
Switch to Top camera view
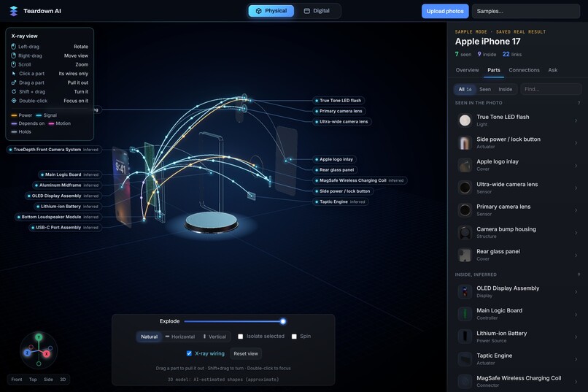click(33, 380)
